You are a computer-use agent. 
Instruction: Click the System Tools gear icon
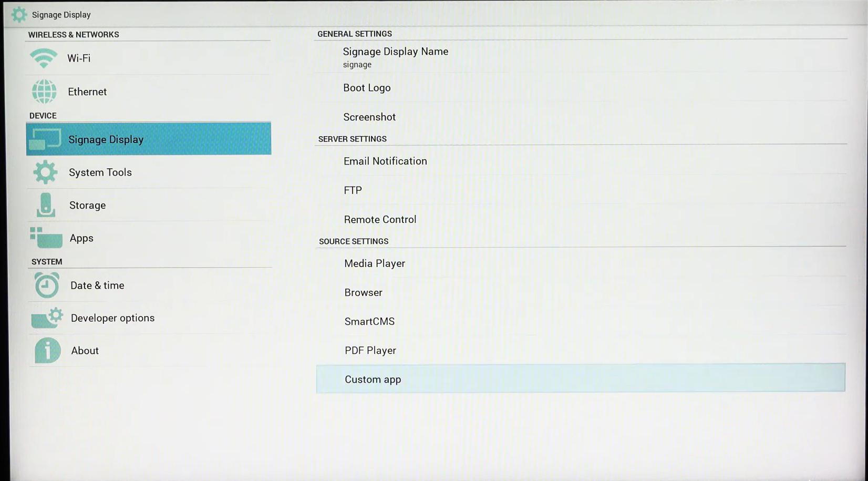(45, 172)
